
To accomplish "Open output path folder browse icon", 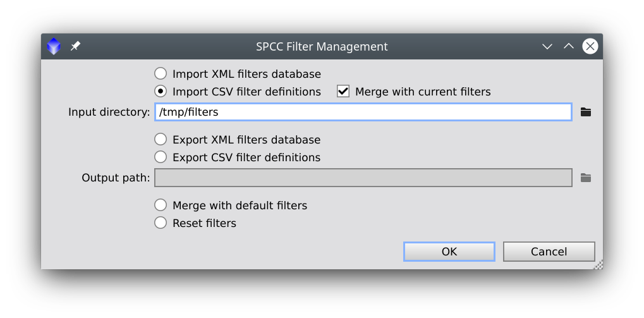I will pyautogui.click(x=586, y=178).
